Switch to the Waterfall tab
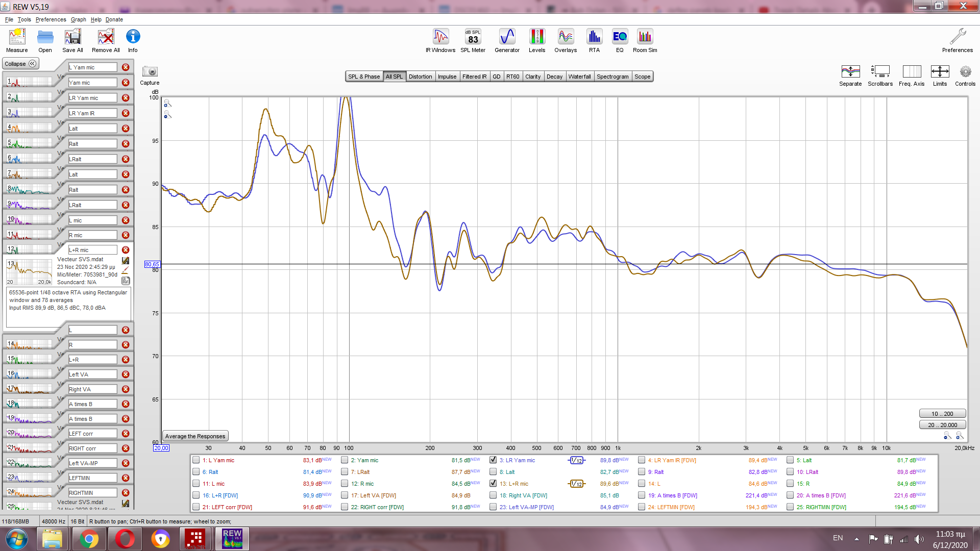 pos(579,77)
